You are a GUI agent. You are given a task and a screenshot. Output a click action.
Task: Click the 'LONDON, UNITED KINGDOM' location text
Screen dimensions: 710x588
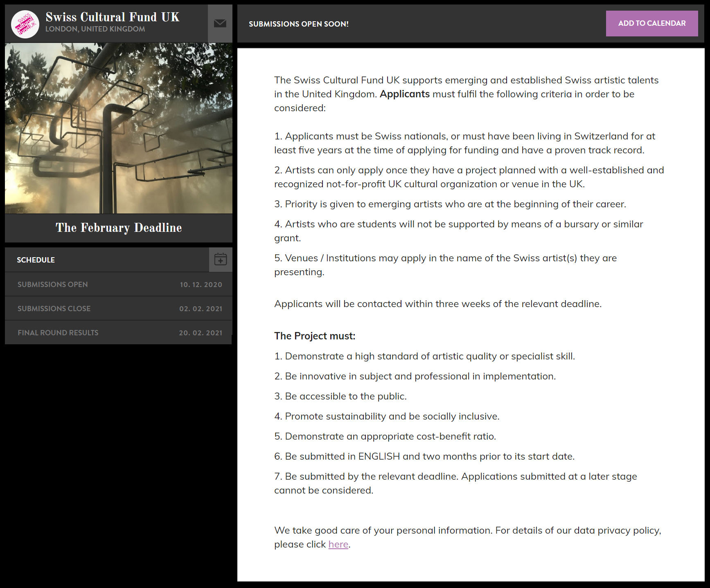[95, 29]
